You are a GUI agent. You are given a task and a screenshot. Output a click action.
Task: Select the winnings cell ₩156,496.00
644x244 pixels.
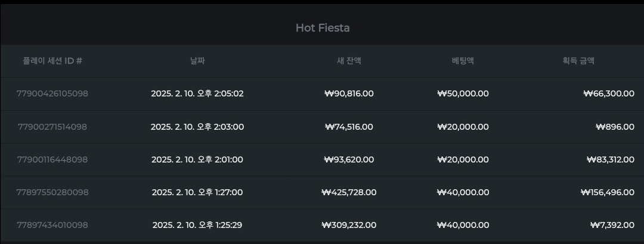[608, 192]
